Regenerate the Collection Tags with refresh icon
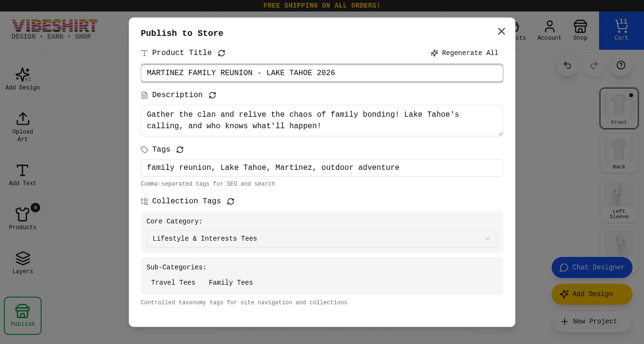This screenshot has height=344, width=644. coord(231,201)
